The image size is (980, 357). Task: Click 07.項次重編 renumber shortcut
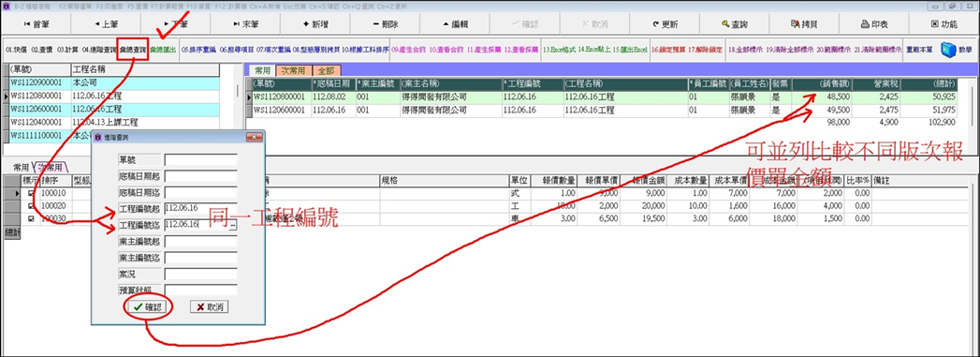point(273,50)
